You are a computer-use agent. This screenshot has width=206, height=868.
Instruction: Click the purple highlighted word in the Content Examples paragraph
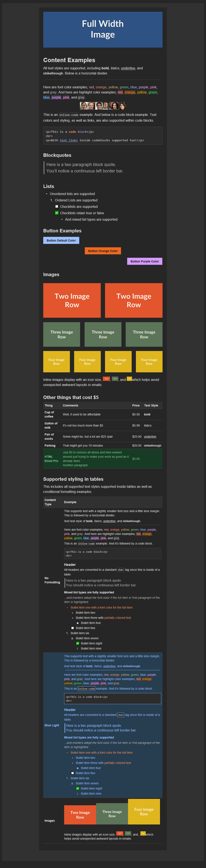click(56, 97)
